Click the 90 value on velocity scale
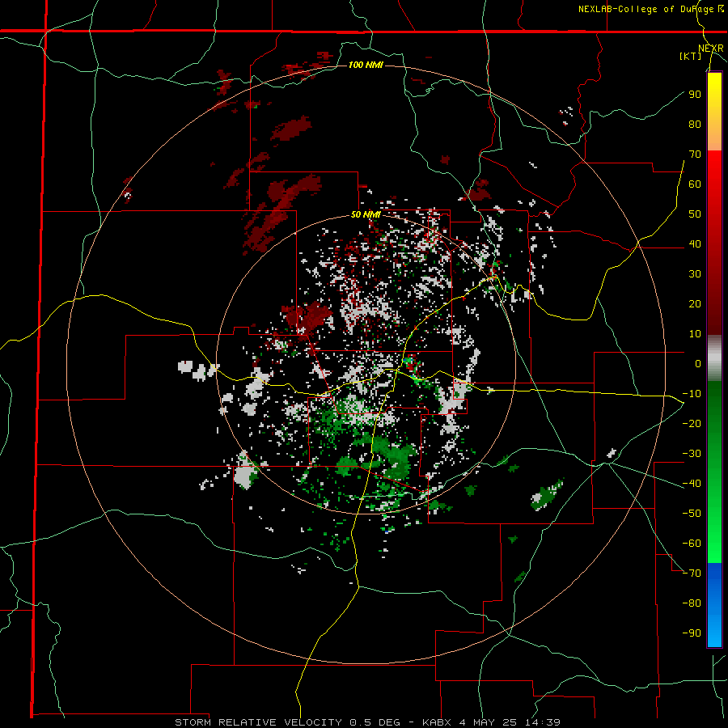The image size is (728, 728). pyautogui.click(x=695, y=95)
